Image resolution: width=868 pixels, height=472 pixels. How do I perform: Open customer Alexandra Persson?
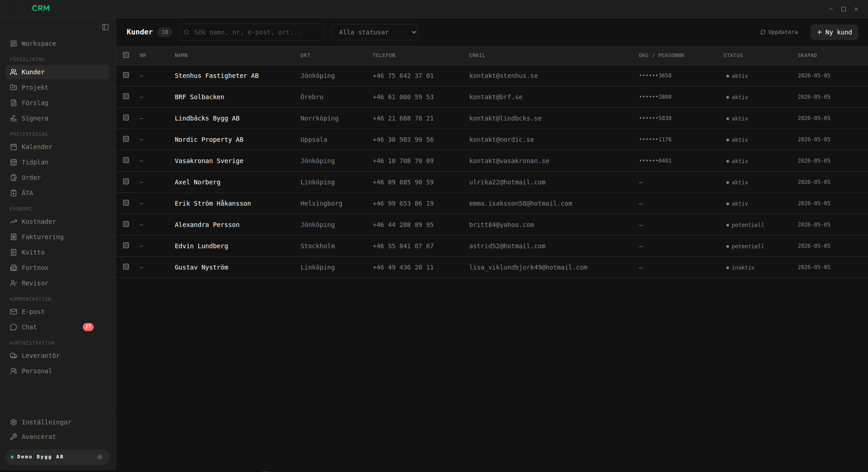[x=207, y=225]
